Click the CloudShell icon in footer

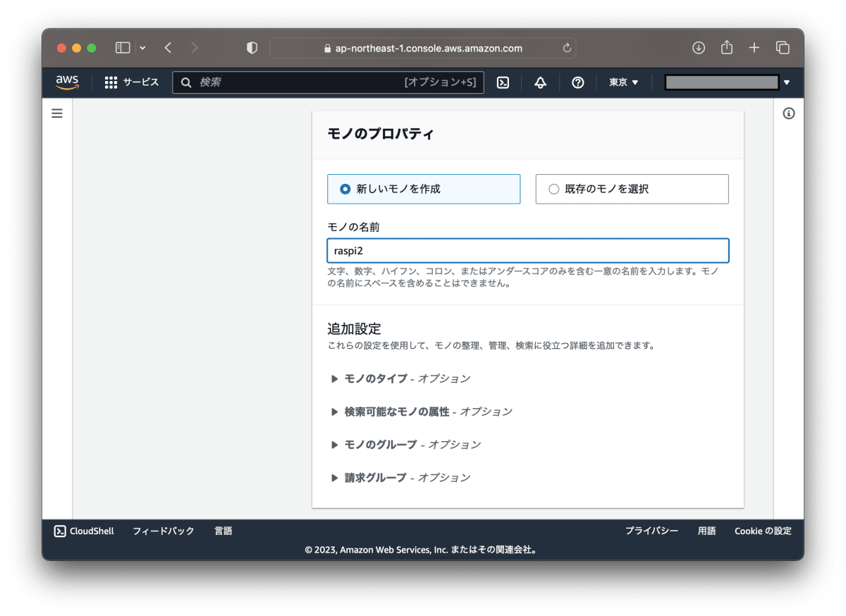(x=60, y=531)
